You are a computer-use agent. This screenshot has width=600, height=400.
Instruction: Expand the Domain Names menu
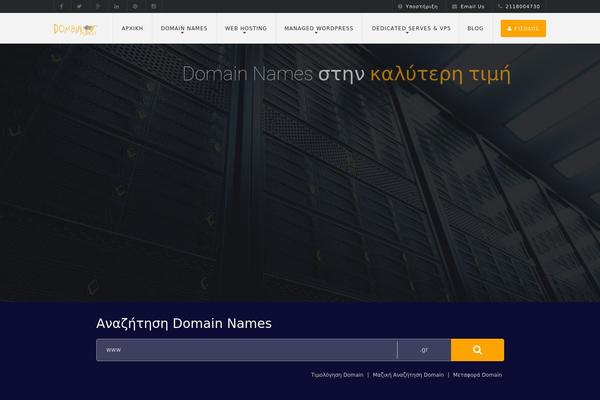(x=184, y=28)
